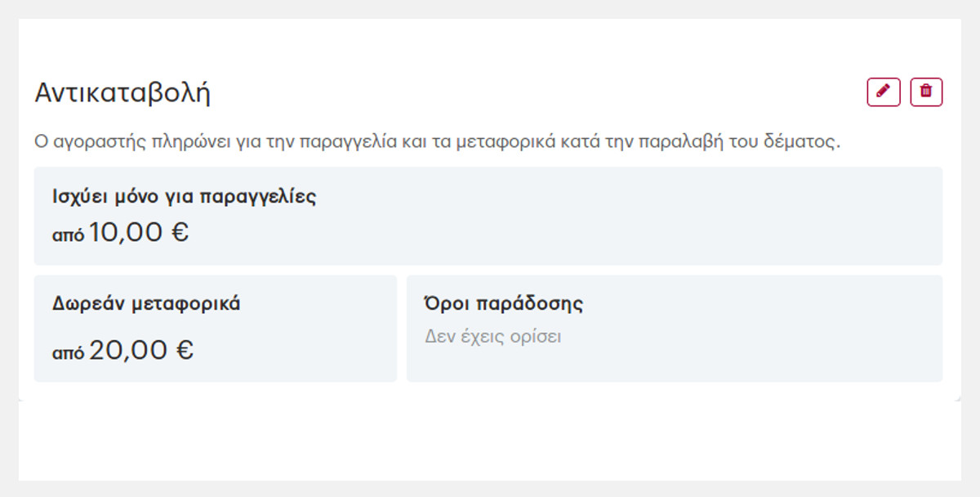Click the pencil edit icon for Αντικαταβολή
This screenshot has height=497, width=980.
[x=883, y=92]
